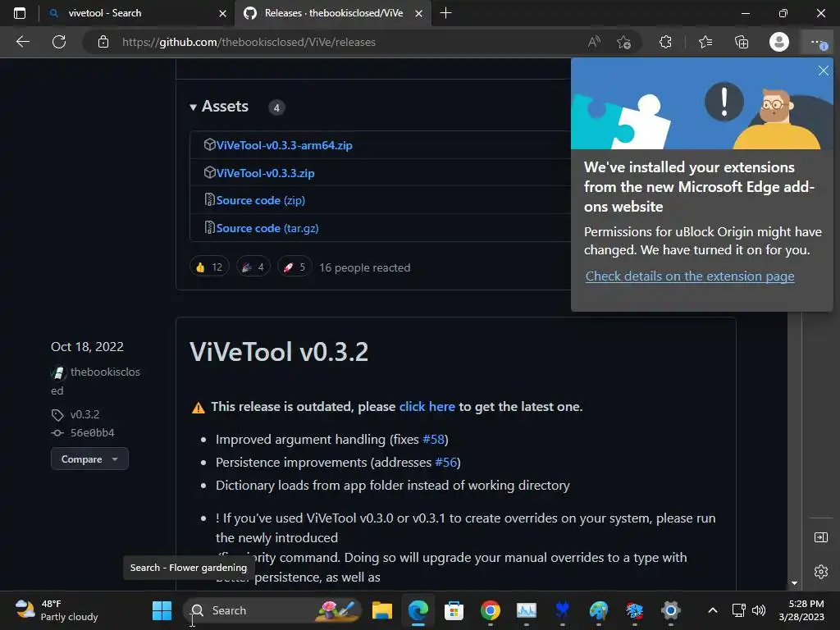
Task: Open Edge sidebar settings gear
Action: [x=820, y=572]
